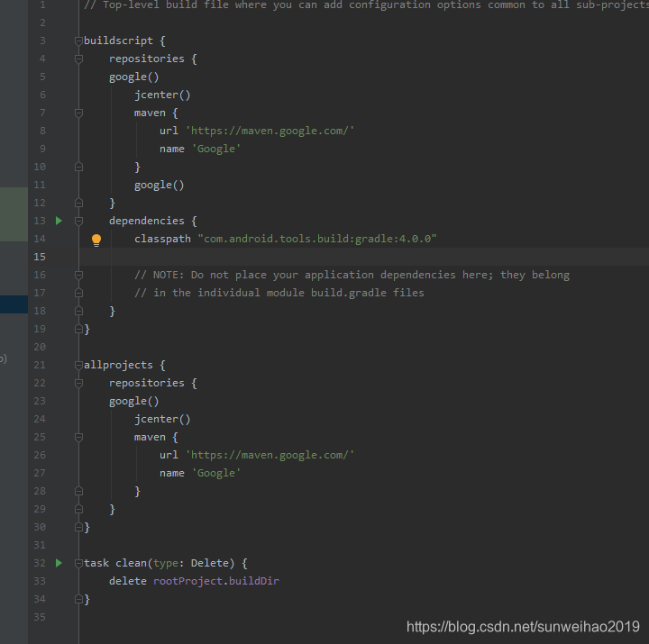Click the classpath keyword on line 14
Viewport: 649px width, 644px height.
(x=162, y=239)
